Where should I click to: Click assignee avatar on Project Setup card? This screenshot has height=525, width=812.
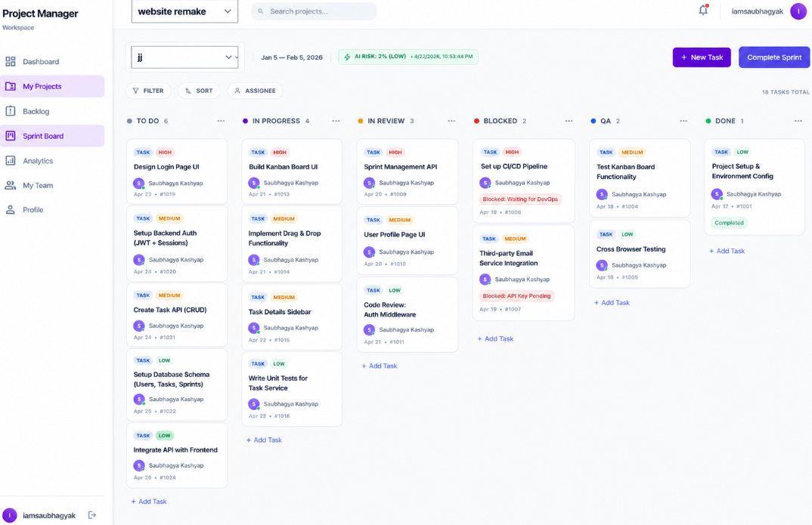(x=717, y=194)
